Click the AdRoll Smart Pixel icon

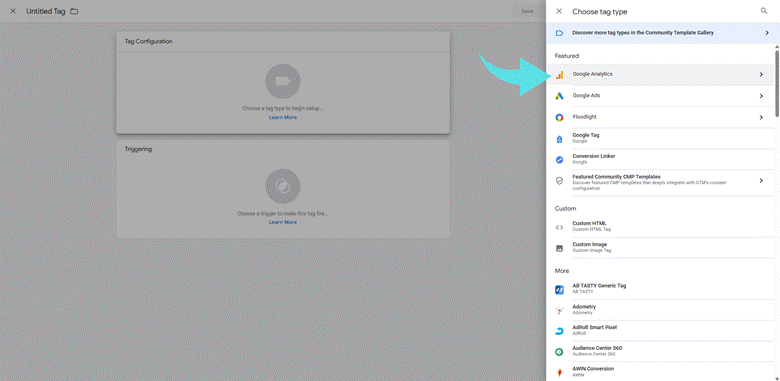tap(559, 331)
